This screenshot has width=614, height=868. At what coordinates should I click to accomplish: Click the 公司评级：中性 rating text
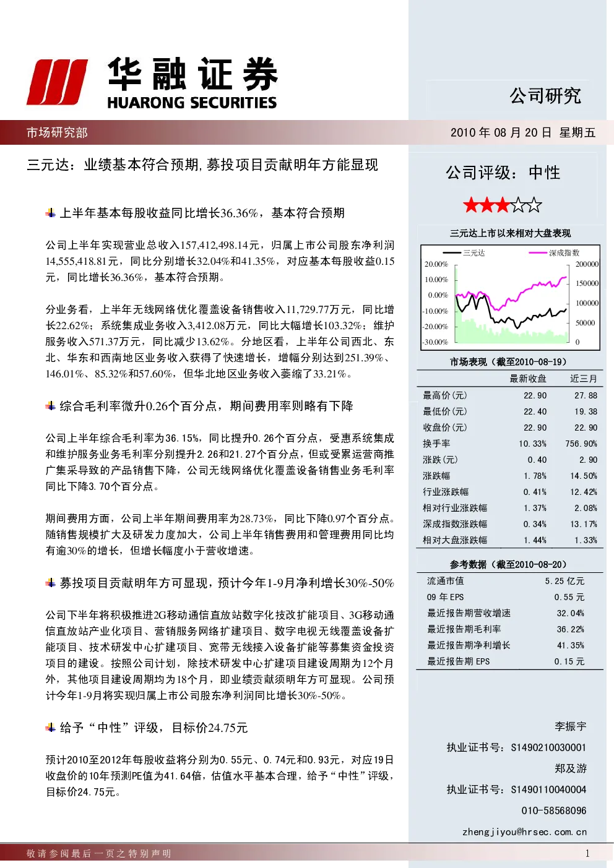pos(503,173)
